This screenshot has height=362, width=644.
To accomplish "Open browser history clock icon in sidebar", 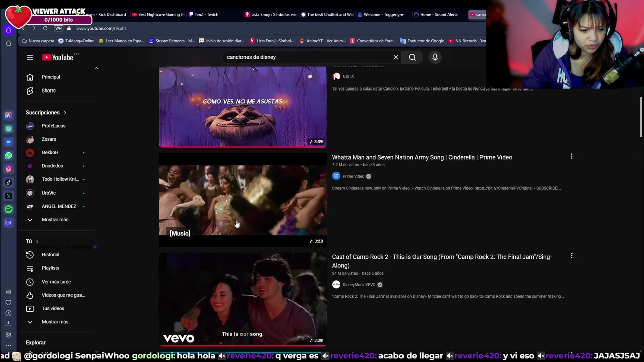I will [x=8, y=313].
